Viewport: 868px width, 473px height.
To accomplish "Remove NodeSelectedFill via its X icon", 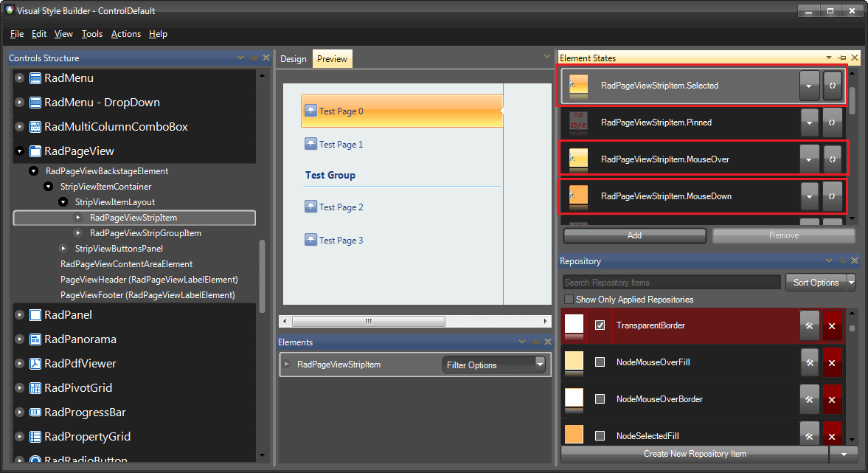I will (832, 435).
